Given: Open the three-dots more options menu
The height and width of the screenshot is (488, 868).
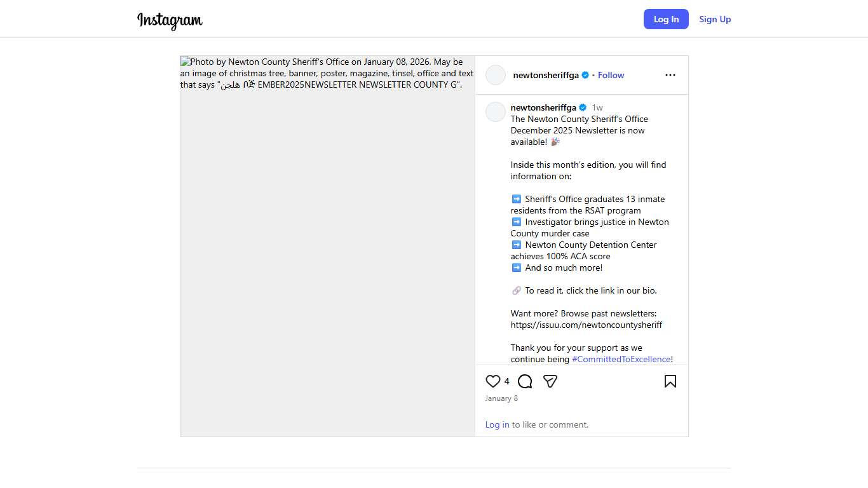Looking at the screenshot, I should pyautogui.click(x=670, y=75).
